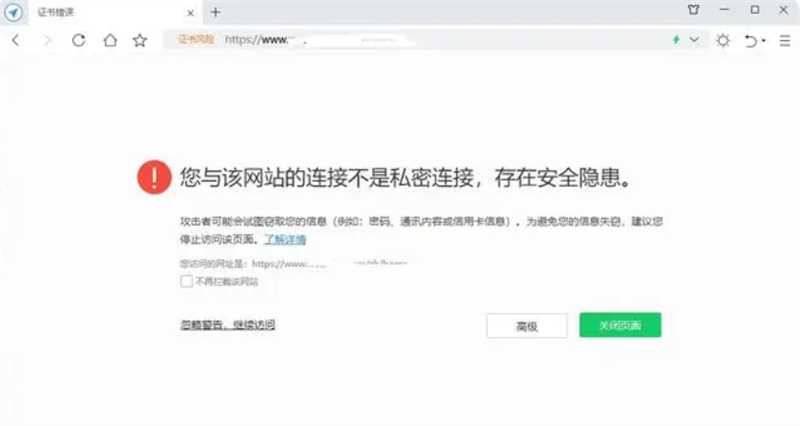This screenshot has width=800, height=426.
Task: Click the browser back arrow
Action: pos(16,41)
